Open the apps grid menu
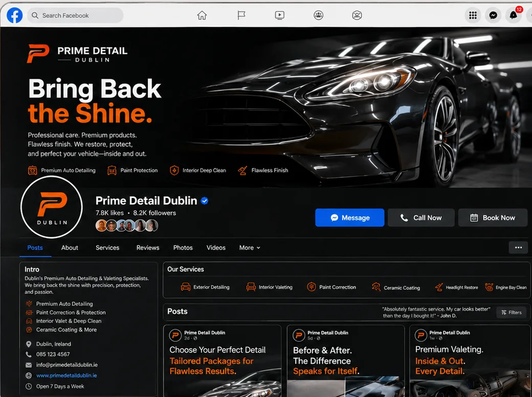Viewport: 532px width, 397px height. pyautogui.click(x=473, y=15)
